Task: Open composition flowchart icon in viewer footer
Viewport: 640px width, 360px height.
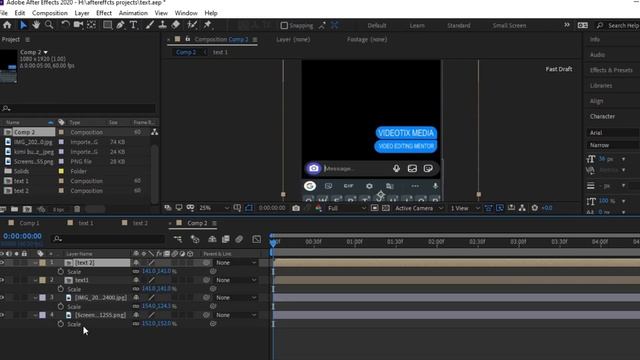Action: (522, 208)
